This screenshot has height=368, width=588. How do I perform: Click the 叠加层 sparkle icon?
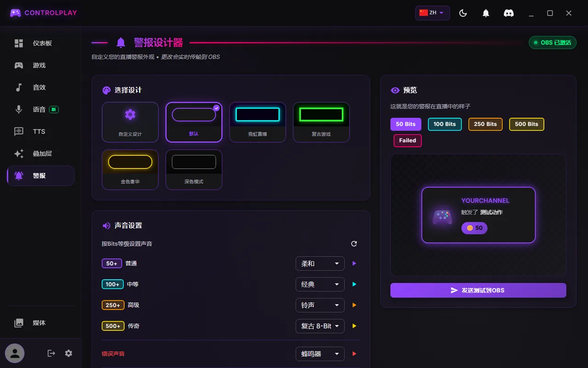(19, 154)
